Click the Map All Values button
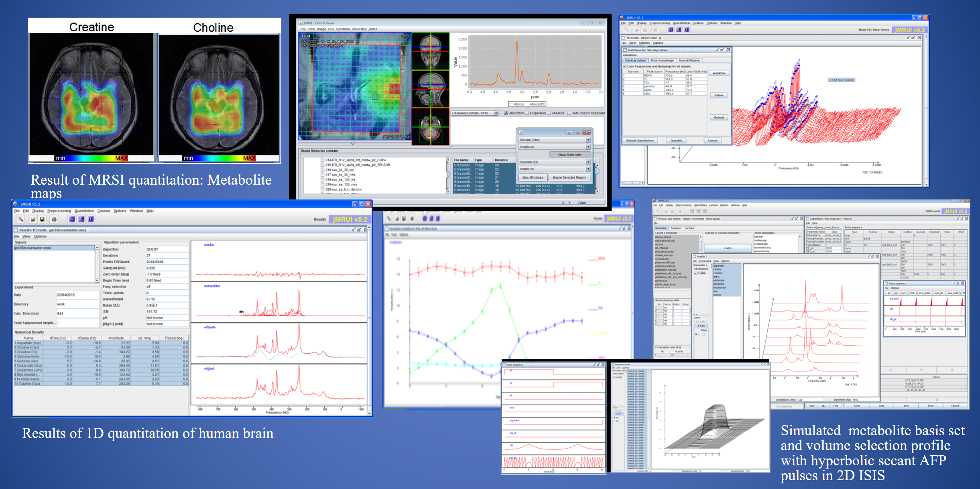The width and height of the screenshot is (980, 489). [533, 177]
